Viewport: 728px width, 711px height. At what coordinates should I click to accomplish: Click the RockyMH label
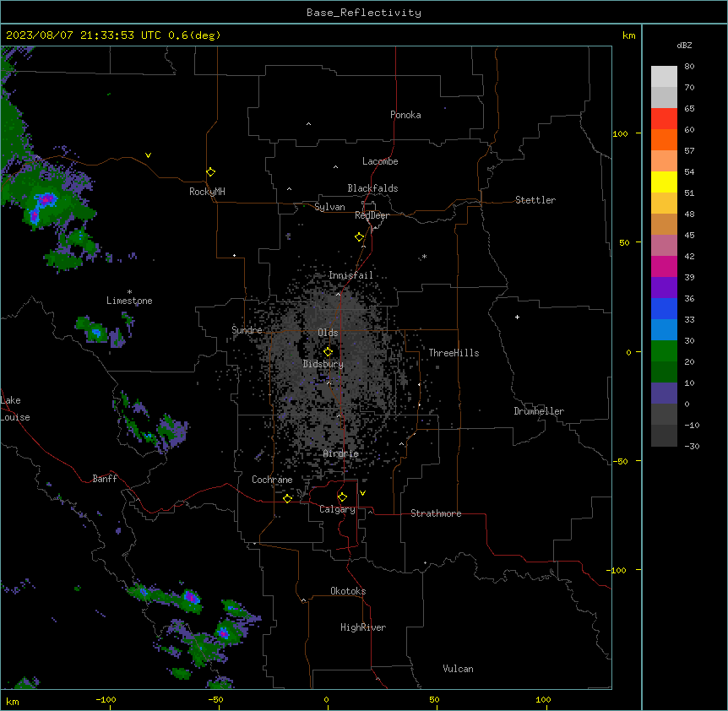[207, 192]
